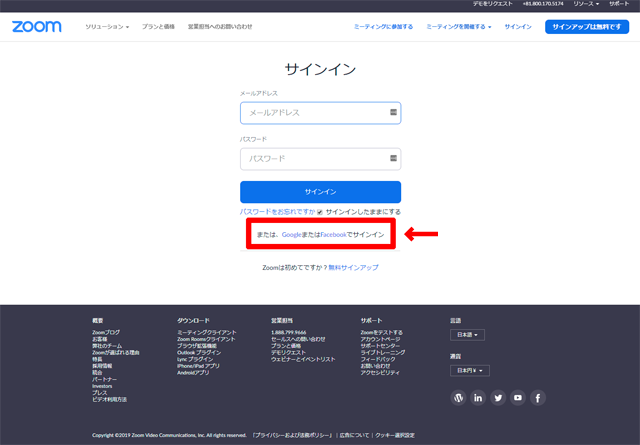Sign in with the Facebook link
This screenshot has height=445, width=640.
coord(333,235)
